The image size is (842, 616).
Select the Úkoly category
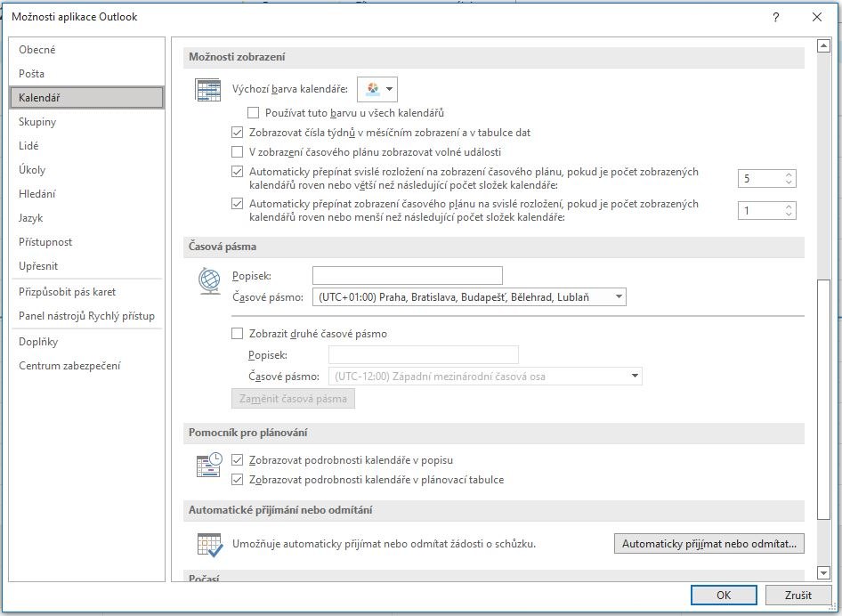(87, 170)
